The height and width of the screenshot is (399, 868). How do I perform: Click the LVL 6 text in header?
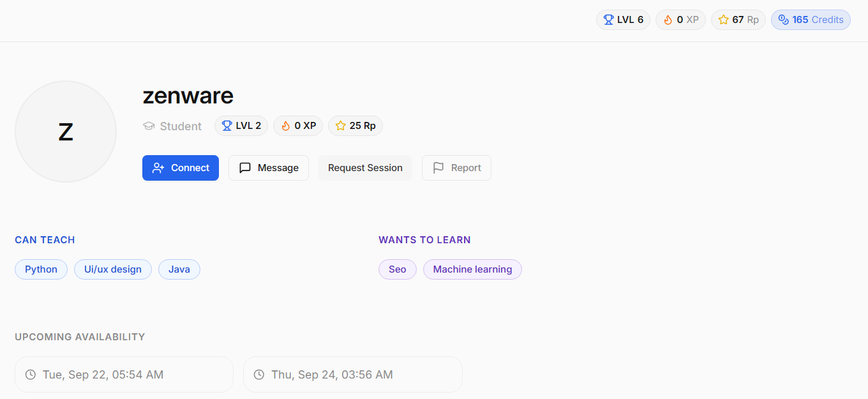(x=630, y=20)
